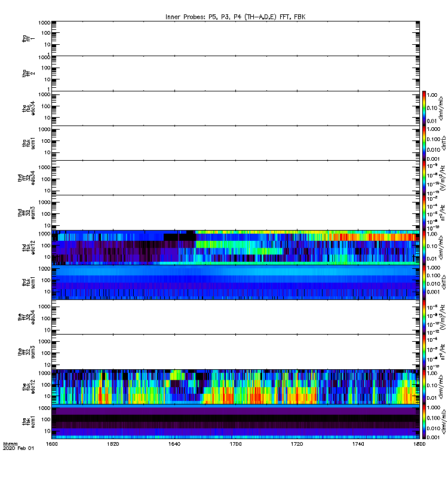This screenshot has width=448, height=478.
Task: Click the 'thd fbk scm1' axis label
Action: [29, 282]
